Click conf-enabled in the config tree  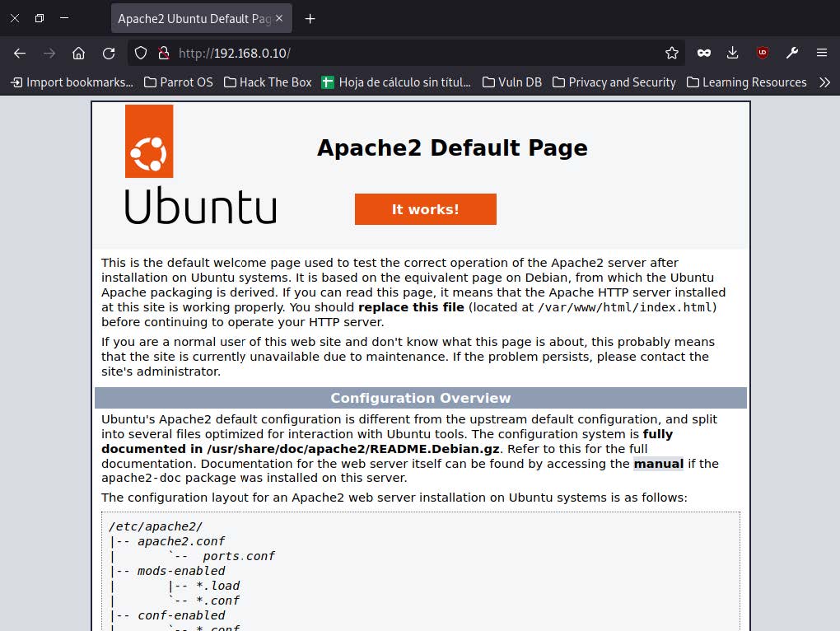point(181,615)
